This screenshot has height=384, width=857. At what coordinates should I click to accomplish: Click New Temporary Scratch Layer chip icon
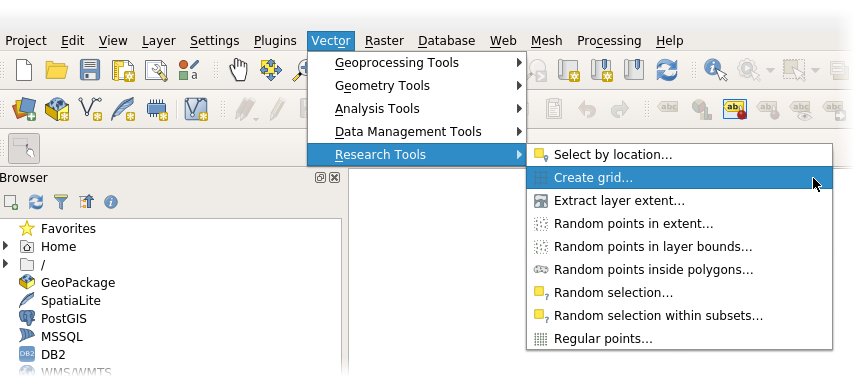pos(157,110)
